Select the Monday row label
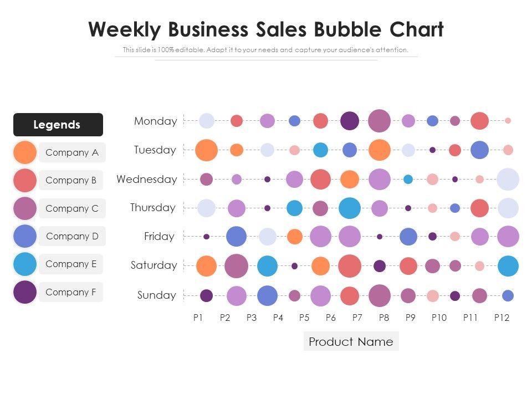This screenshot has width=532, height=399. [156, 121]
